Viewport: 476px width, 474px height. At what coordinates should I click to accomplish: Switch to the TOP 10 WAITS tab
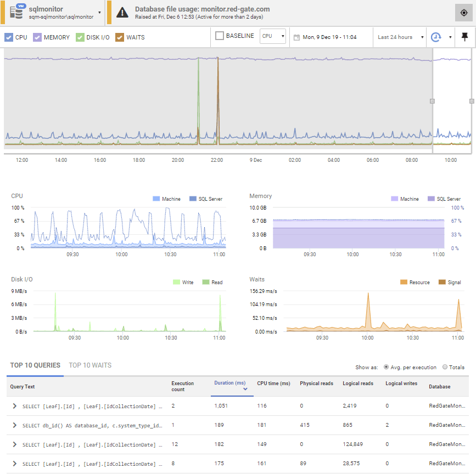[x=89, y=365]
